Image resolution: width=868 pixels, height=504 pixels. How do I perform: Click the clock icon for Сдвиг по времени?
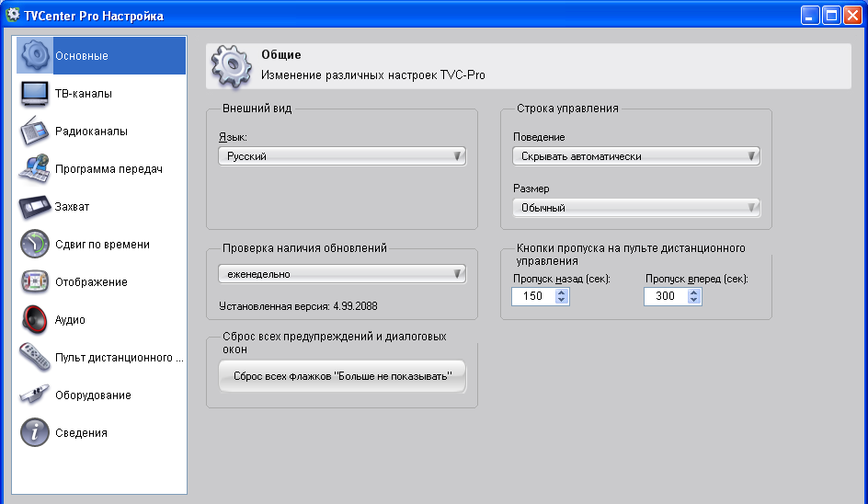pos(35,245)
